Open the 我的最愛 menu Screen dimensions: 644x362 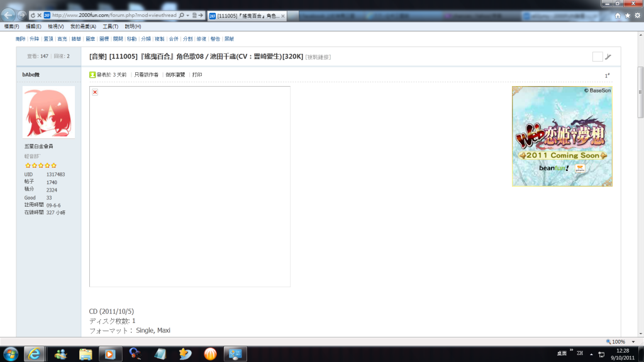83,26
